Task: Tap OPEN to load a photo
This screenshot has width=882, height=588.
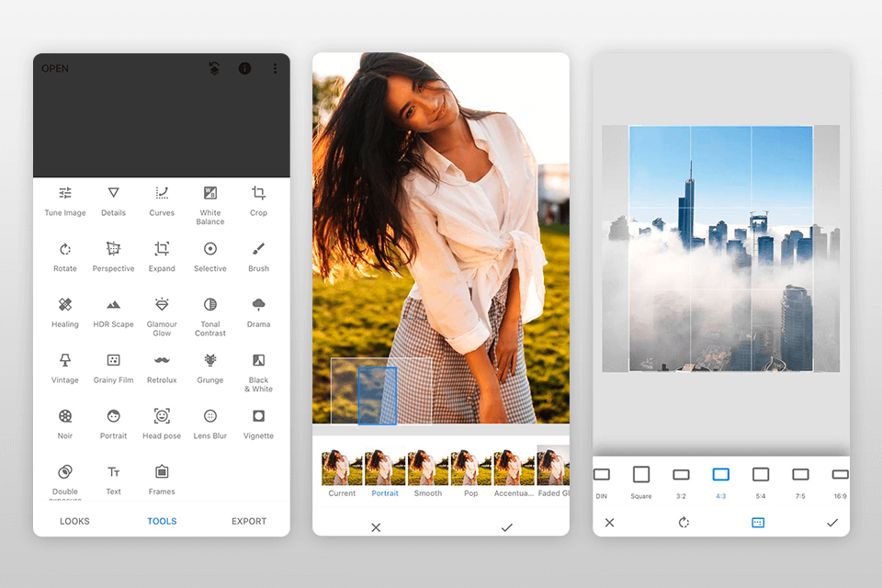Action: click(55, 69)
